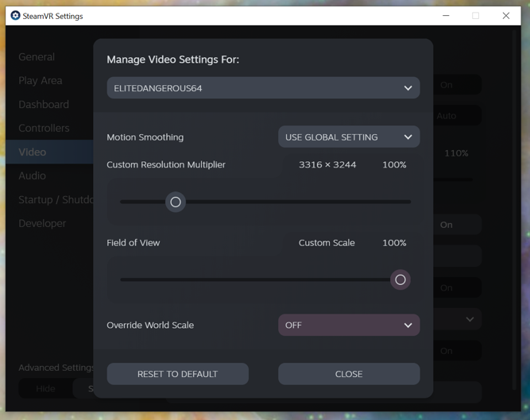Minimize the SteamVR Settings window
530x420 pixels.
[446, 16]
